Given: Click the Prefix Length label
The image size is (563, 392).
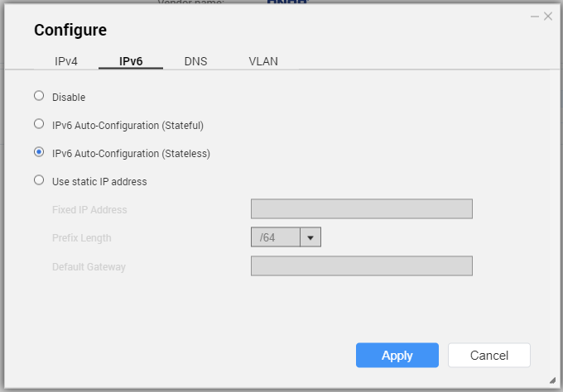Looking at the screenshot, I should coord(82,238).
